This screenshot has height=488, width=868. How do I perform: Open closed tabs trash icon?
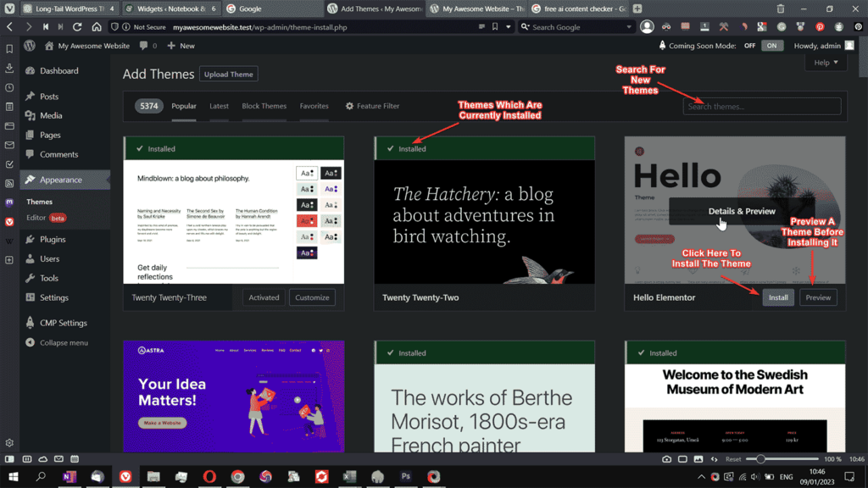click(781, 8)
